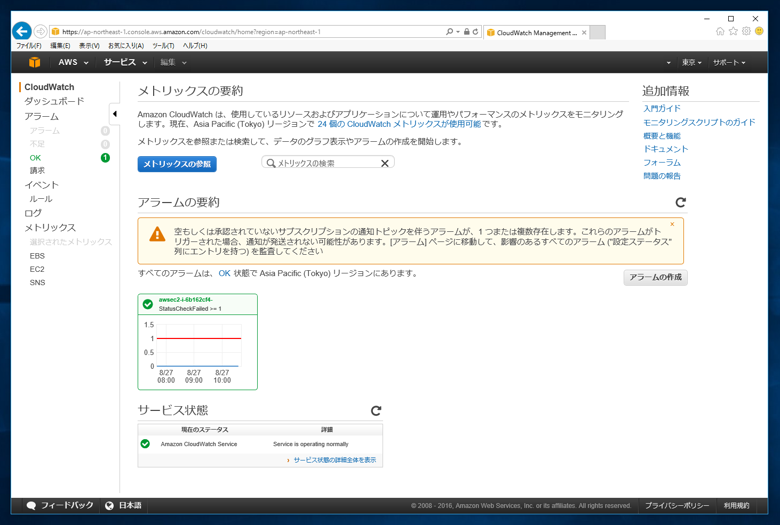The width and height of the screenshot is (780, 525).
Task: Open the 問題の報告 link
Action: click(x=662, y=176)
